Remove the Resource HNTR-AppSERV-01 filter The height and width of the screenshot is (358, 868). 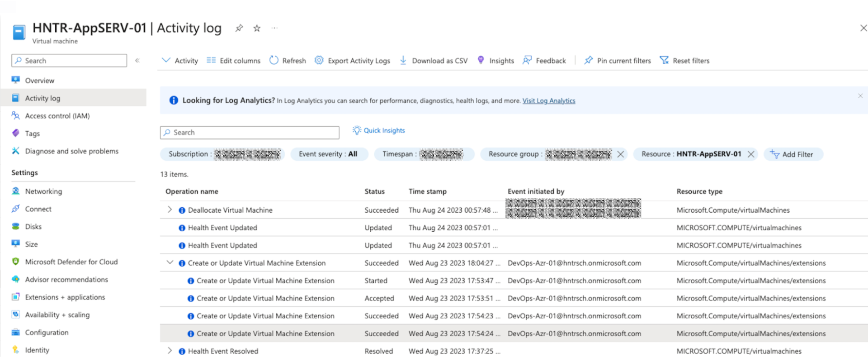(x=751, y=154)
